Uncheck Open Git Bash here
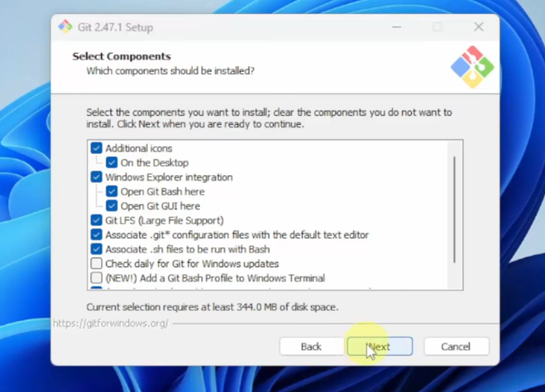This screenshot has height=392, width=545. point(111,191)
